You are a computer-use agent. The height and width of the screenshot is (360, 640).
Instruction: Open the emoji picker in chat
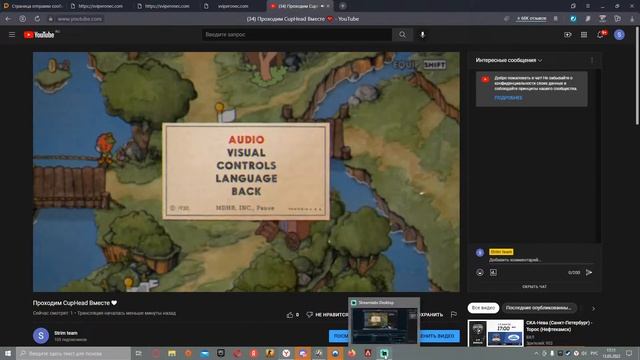coord(480,272)
